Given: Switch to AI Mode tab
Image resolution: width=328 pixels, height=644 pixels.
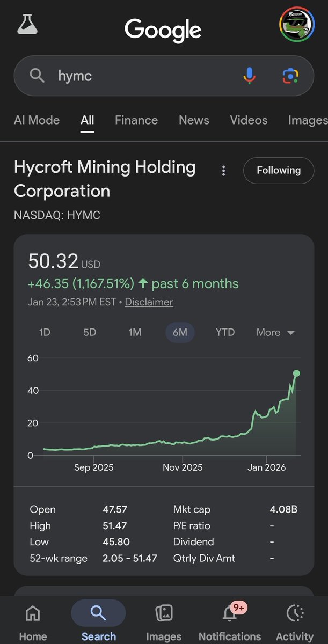Looking at the screenshot, I should pos(37,120).
